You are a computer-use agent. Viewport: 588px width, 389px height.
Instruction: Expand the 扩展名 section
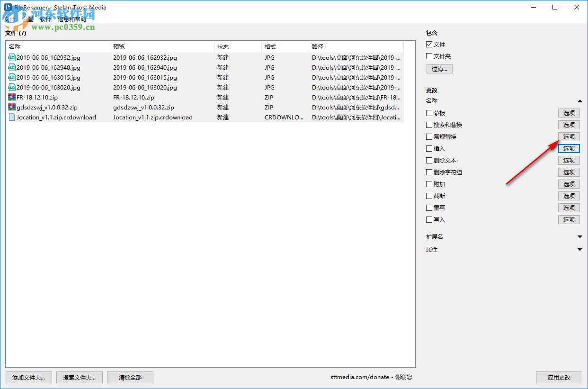580,236
